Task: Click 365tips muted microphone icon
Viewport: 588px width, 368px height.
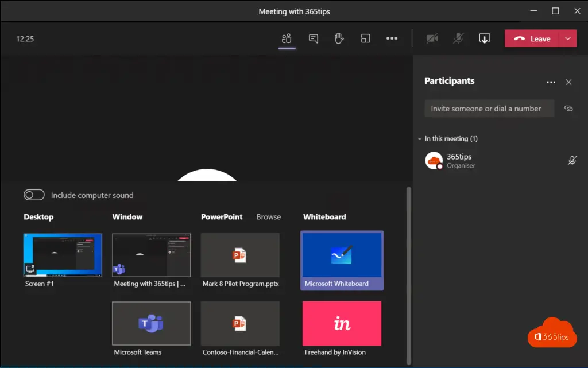Action: [572, 160]
